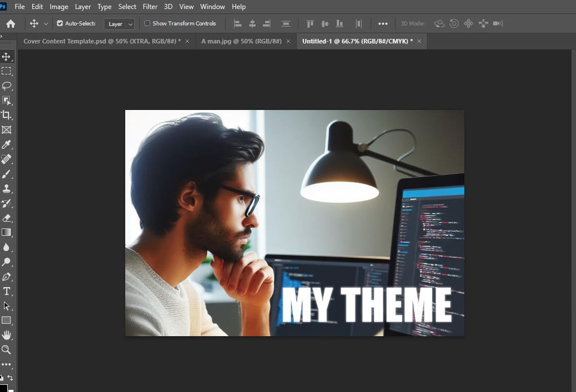Screen dimensions: 576x392
Task: Select the Eraser tool
Action: click(6, 218)
